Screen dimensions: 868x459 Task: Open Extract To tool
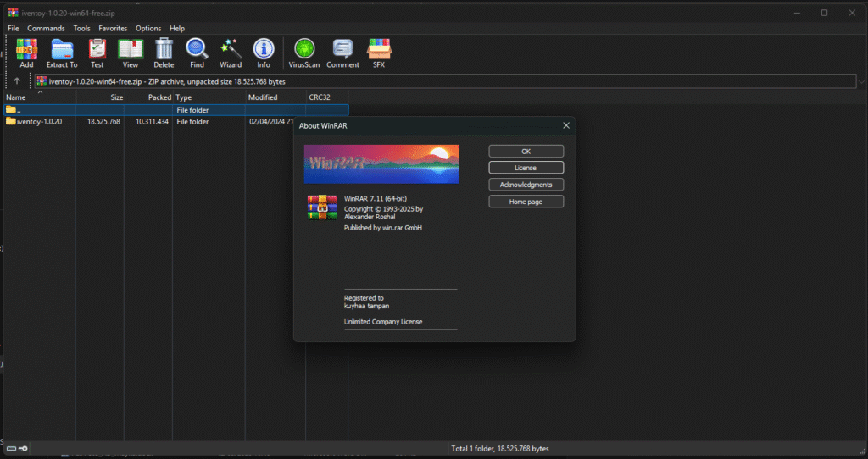coord(62,53)
